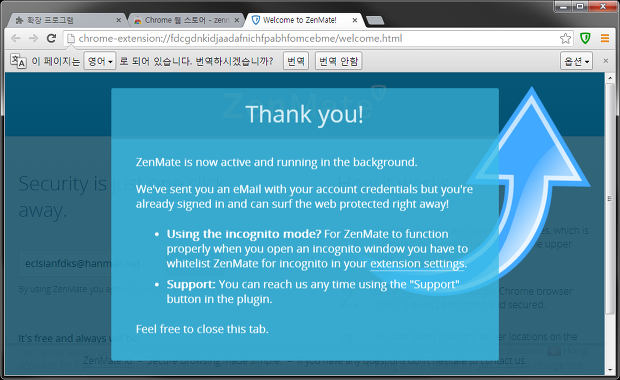620x380 pixels.
Task: Open a new tab
Action: (375, 20)
